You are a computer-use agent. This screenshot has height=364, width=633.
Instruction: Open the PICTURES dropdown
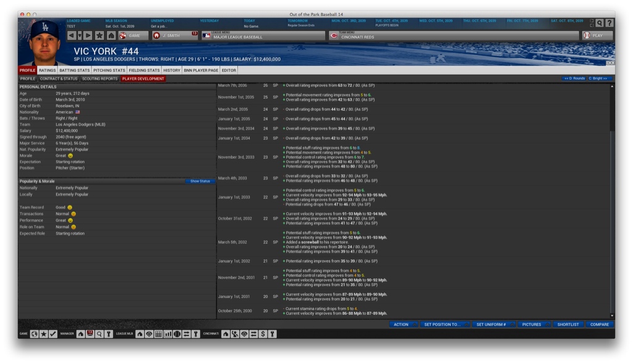[x=534, y=324]
